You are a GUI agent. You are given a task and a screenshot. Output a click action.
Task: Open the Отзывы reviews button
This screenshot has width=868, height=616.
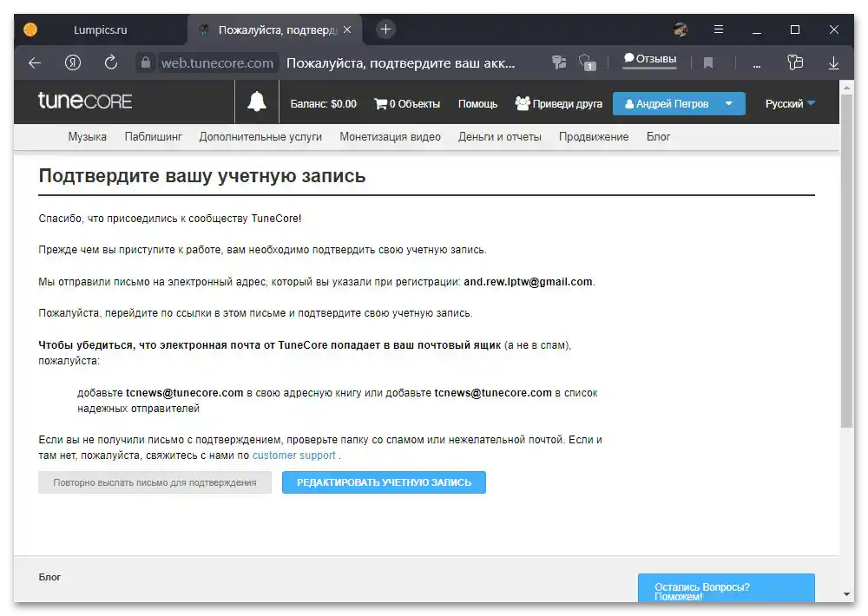[x=650, y=59]
